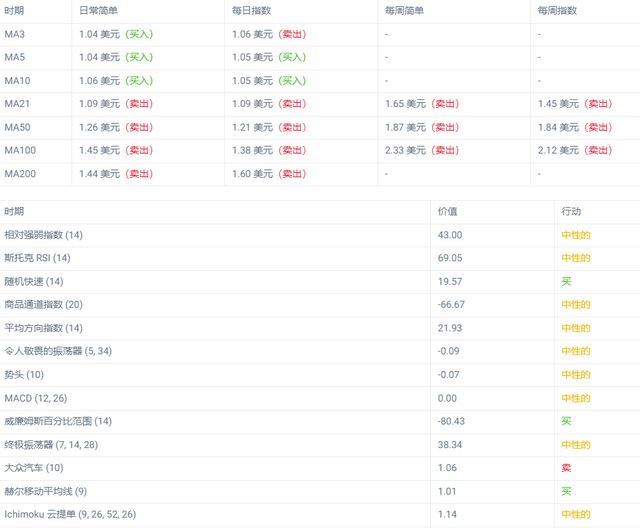Select MA100 weekly exponential value 2.12 美元
Viewport: 640px width, 528px height.
click(x=558, y=150)
